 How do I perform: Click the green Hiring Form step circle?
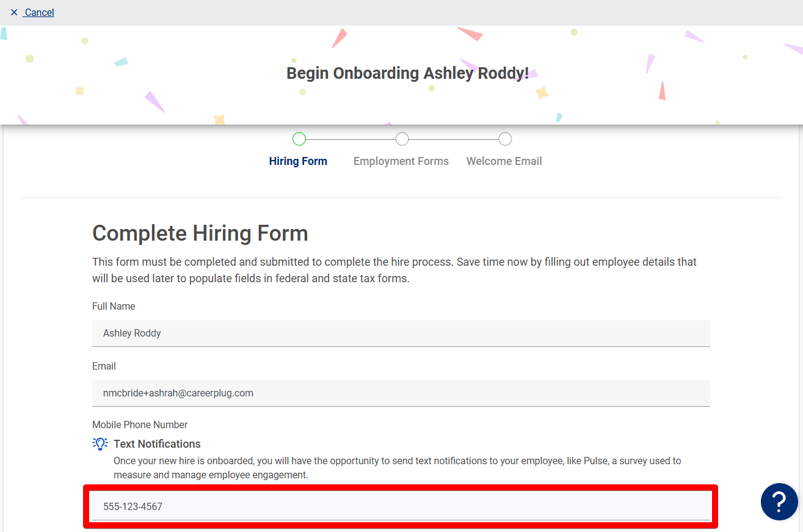pyautogui.click(x=299, y=139)
